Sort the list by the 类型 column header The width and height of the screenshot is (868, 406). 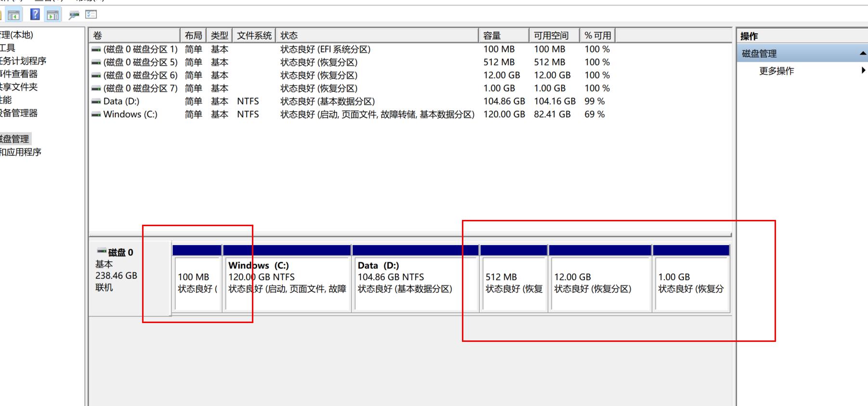[219, 36]
